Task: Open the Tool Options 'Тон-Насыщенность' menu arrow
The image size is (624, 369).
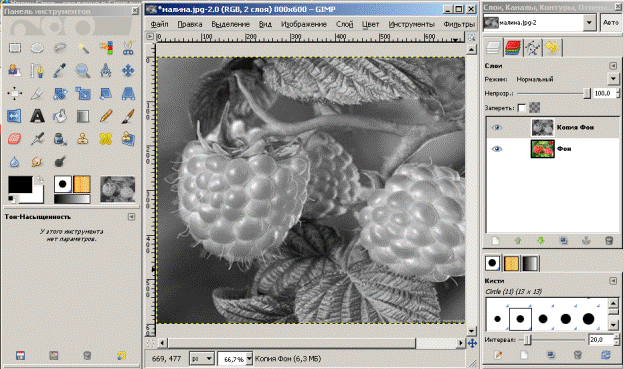Action: tap(131, 217)
